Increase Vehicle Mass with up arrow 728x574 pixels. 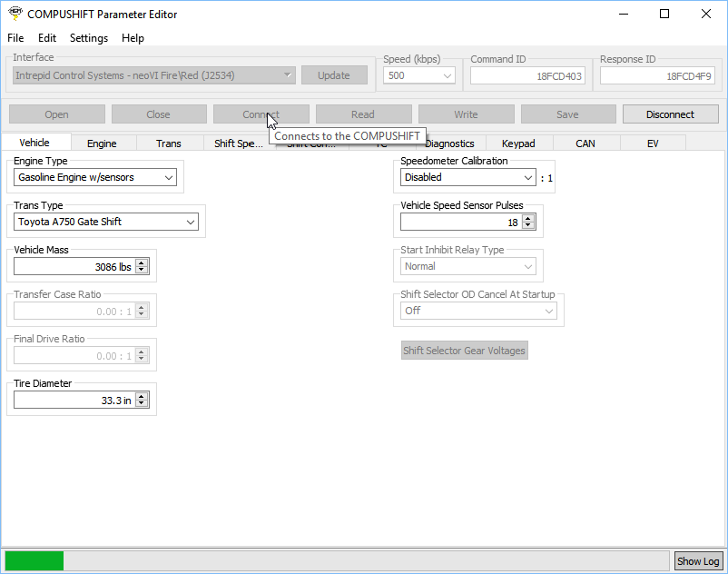click(142, 263)
